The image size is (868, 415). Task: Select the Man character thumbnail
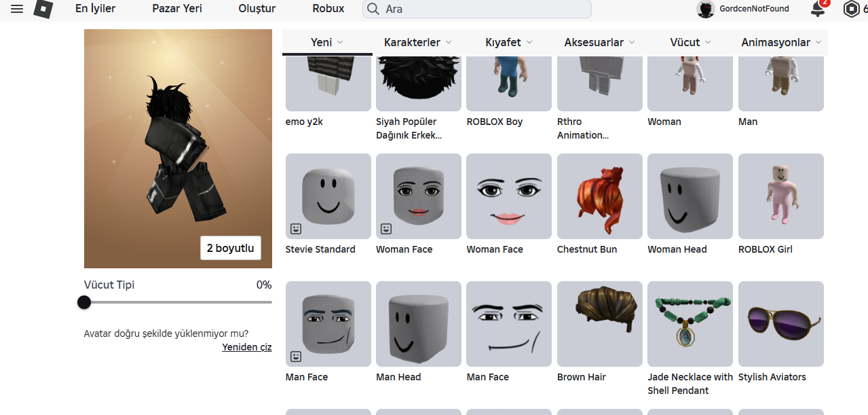coord(781,84)
